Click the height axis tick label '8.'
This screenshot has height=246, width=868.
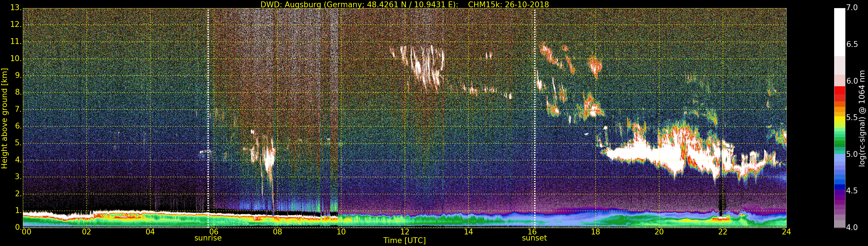(x=18, y=92)
